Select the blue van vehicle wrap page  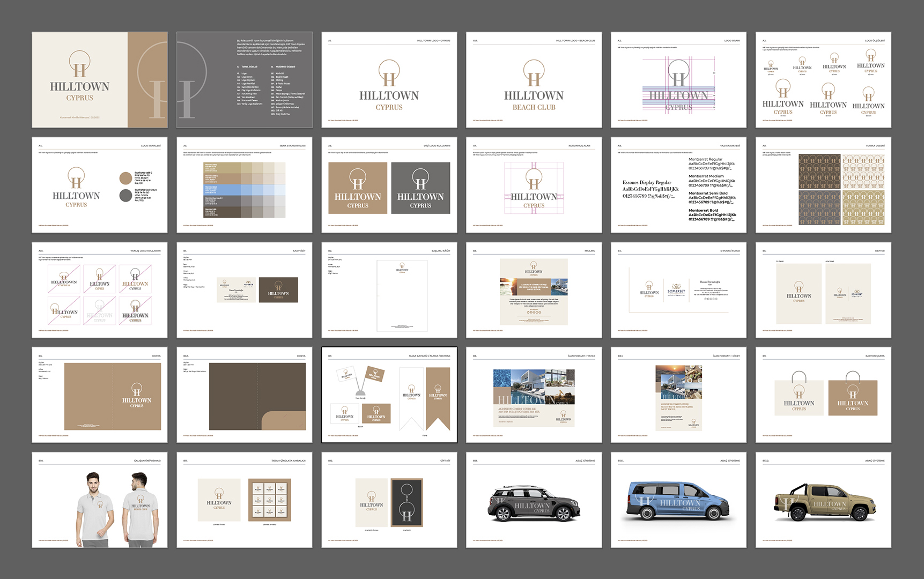coord(678,500)
